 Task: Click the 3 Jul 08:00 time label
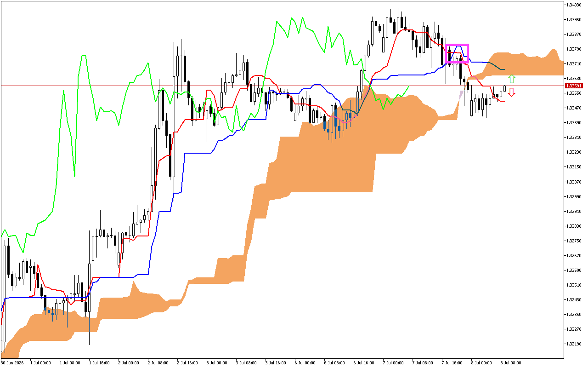246,362
